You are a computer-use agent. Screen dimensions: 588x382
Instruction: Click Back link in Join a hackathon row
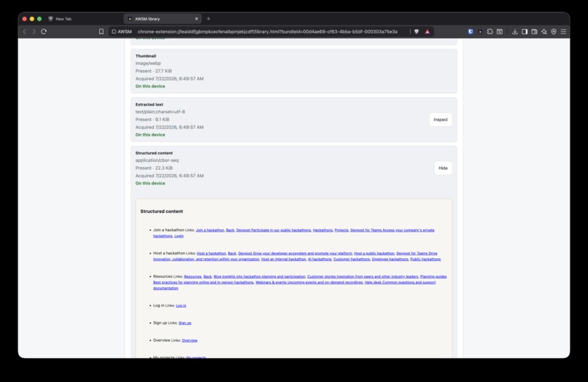pyautogui.click(x=231, y=230)
